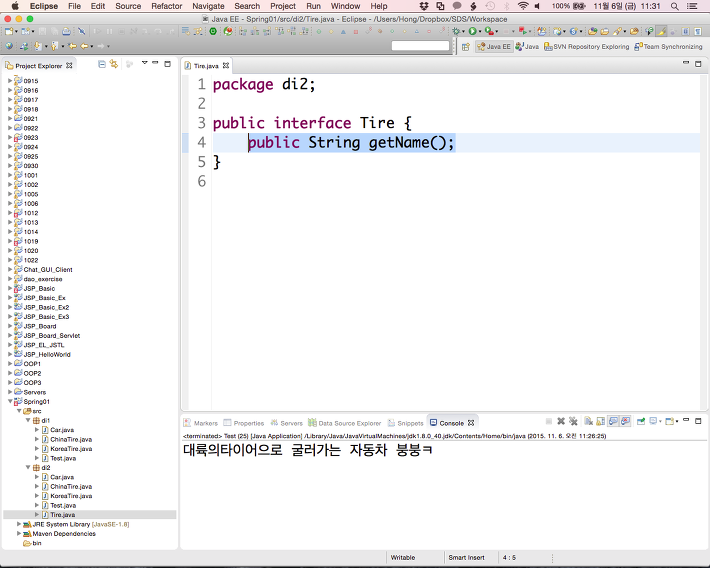This screenshot has height=568, width=710.
Task: Expand the JRE System Library node
Action: coord(19,524)
